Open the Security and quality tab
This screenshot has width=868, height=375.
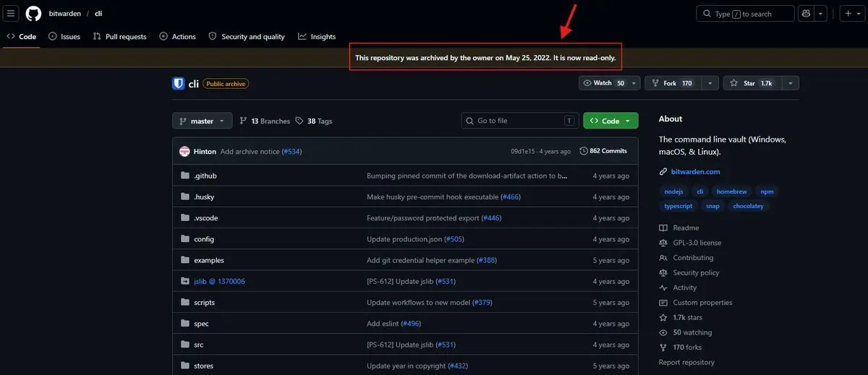[x=246, y=36]
